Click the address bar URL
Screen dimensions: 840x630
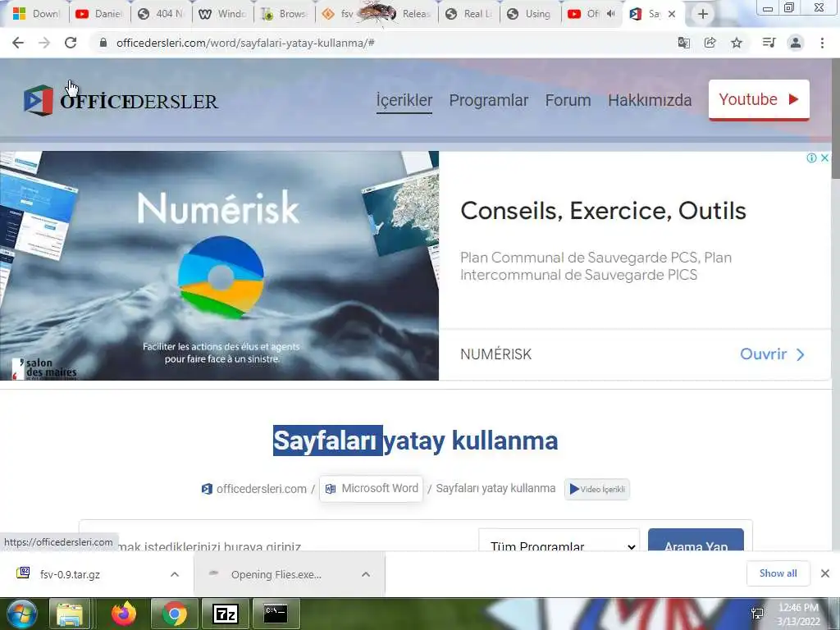(244, 43)
